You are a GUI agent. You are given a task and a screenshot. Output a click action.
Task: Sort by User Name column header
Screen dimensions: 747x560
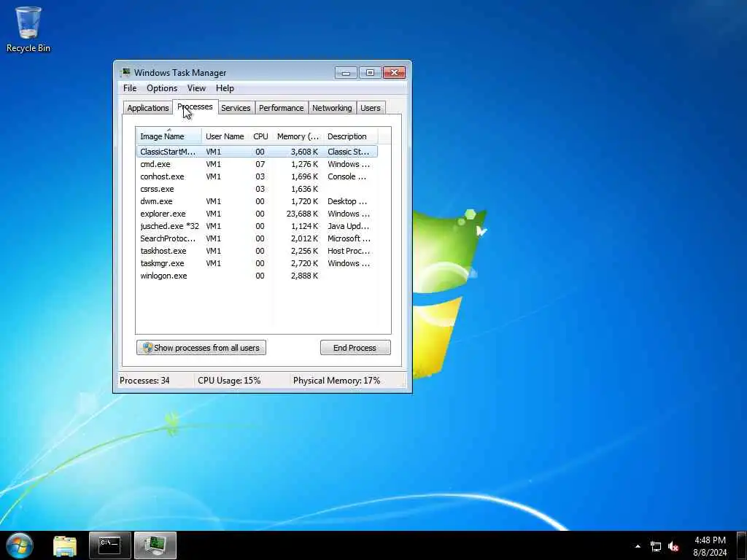click(x=225, y=136)
